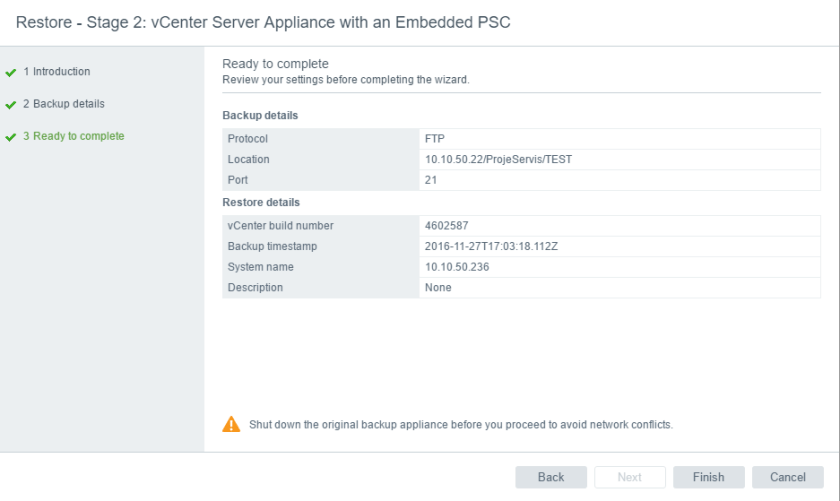Click the Backup details section heading

coord(260,115)
